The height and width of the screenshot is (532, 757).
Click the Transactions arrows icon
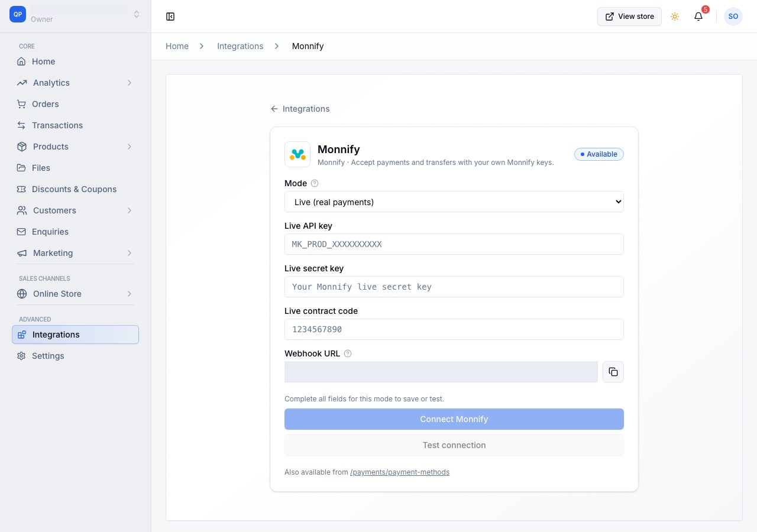coord(21,125)
